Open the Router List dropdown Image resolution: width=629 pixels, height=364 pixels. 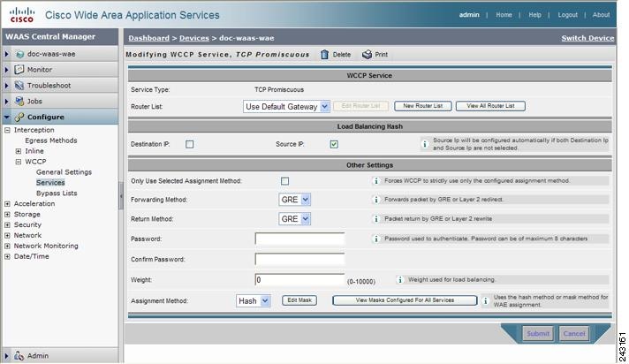click(286, 106)
